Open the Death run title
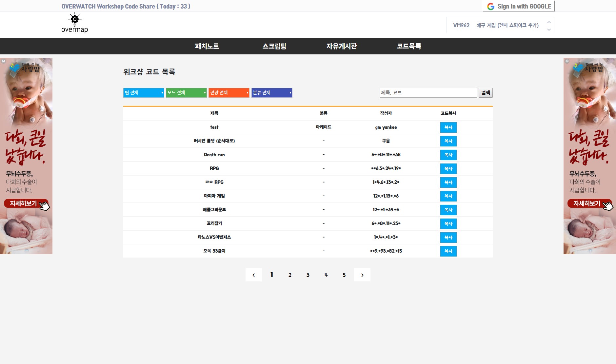Image resolution: width=616 pixels, height=364 pixels. point(214,155)
